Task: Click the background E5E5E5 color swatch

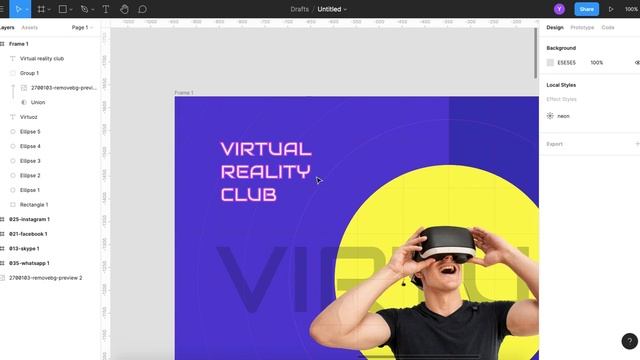Action: (550, 62)
